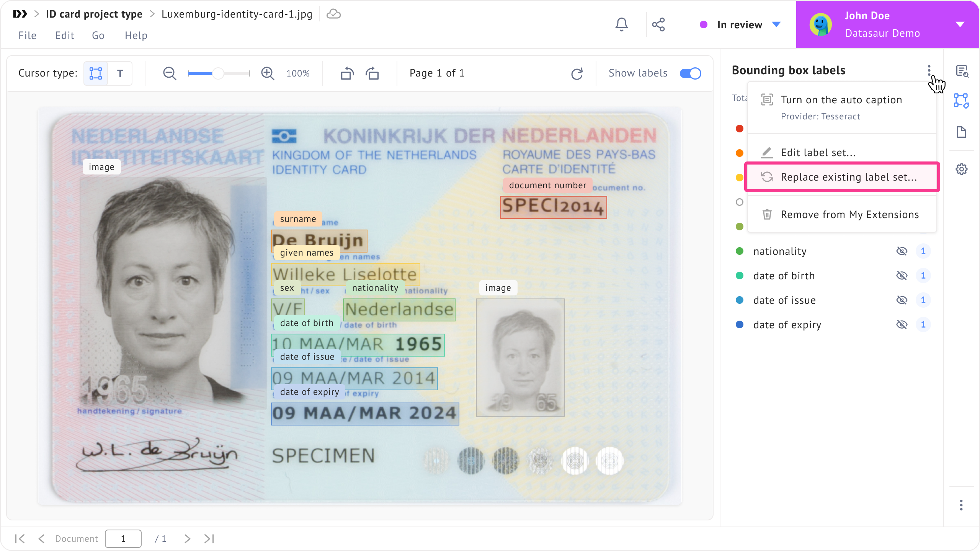
Task: Select the bounding box cursor type
Action: coord(95,73)
